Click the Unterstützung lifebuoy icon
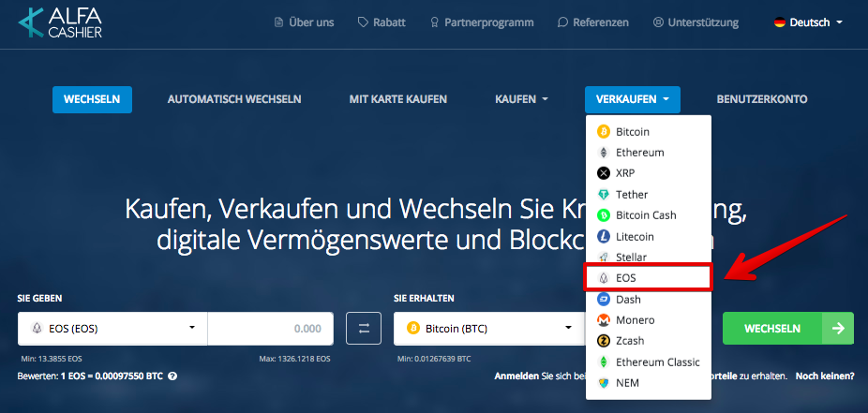Viewport: 868px width, 413px height. pyautogui.click(x=658, y=22)
